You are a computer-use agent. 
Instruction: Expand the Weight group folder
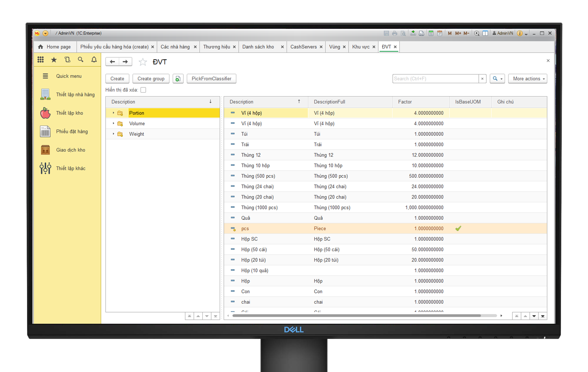113,134
